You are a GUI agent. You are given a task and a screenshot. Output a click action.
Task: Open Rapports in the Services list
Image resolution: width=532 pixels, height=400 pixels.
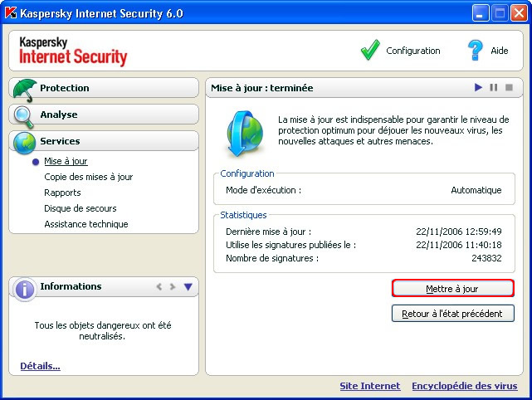pyautogui.click(x=62, y=193)
